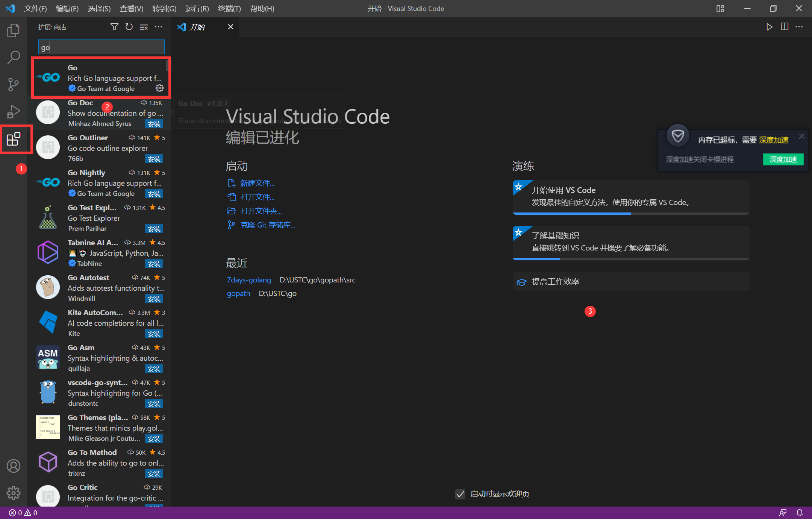Open the 终端(T) menu
The width and height of the screenshot is (812, 519).
click(229, 8)
